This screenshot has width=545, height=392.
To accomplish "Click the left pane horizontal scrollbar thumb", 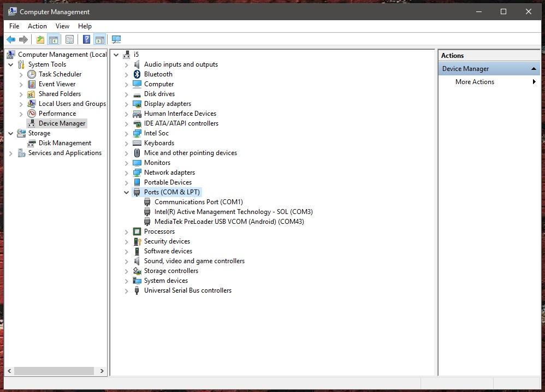I will 54,371.
